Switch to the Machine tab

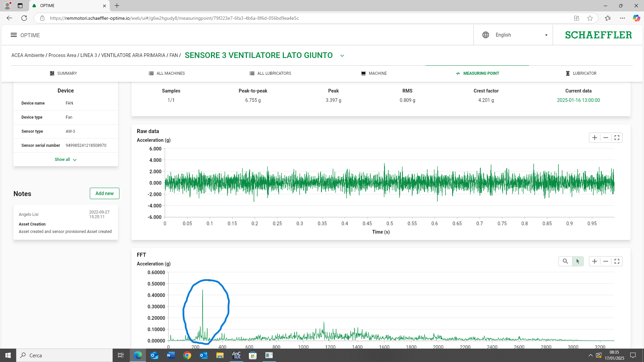tap(374, 73)
